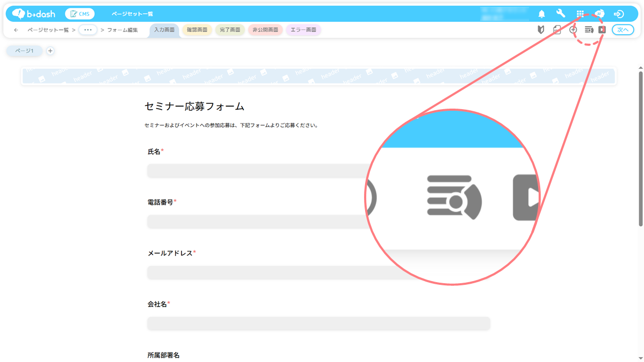Screen dimensions: 644x362
Task: Click the b→dash logo
Action: 34,14
